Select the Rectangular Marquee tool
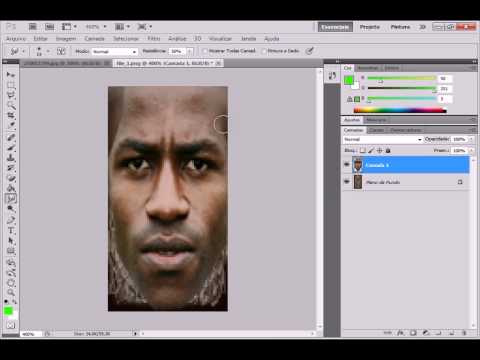 (x=11, y=85)
